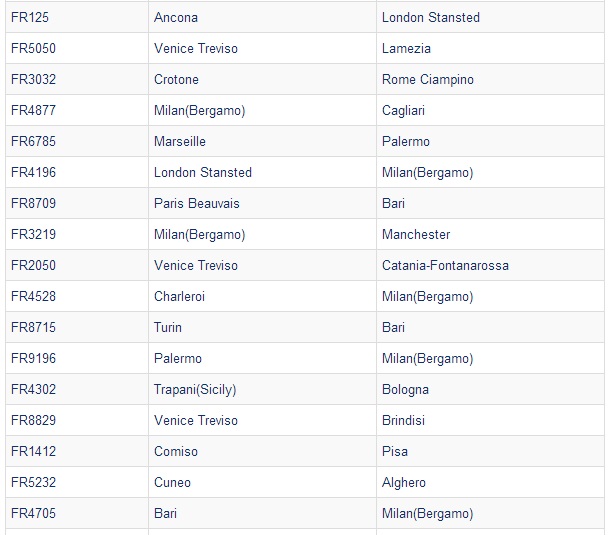
Task: Select flight number FR9196
Action: [x=34, y=358]
